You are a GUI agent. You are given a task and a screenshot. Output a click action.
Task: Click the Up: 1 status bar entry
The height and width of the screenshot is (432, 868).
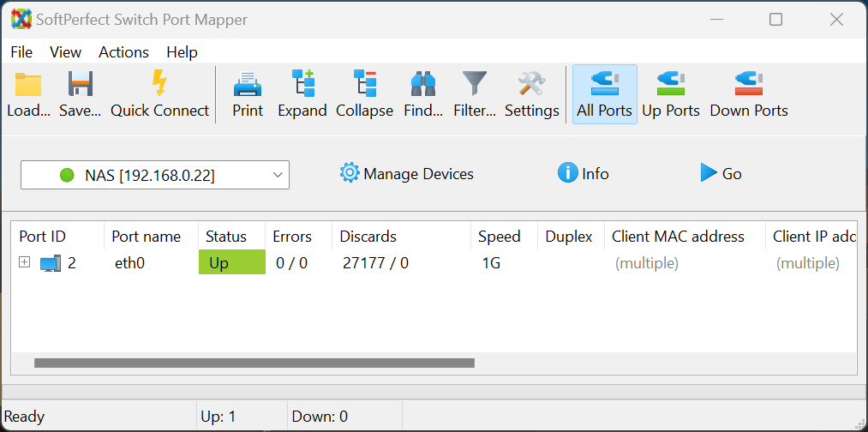(218, 417)
